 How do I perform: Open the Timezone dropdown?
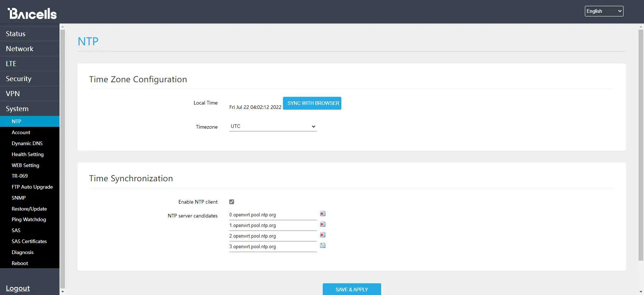(273, 126)
